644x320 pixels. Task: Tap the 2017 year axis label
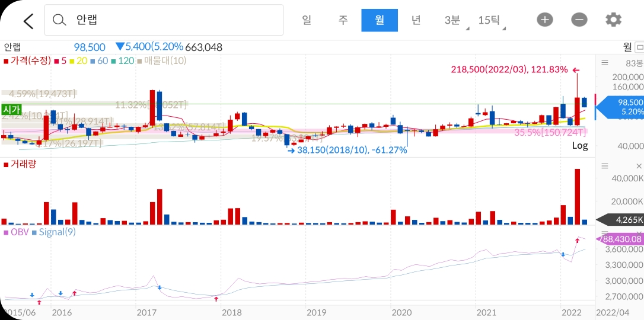click(146, 313)
